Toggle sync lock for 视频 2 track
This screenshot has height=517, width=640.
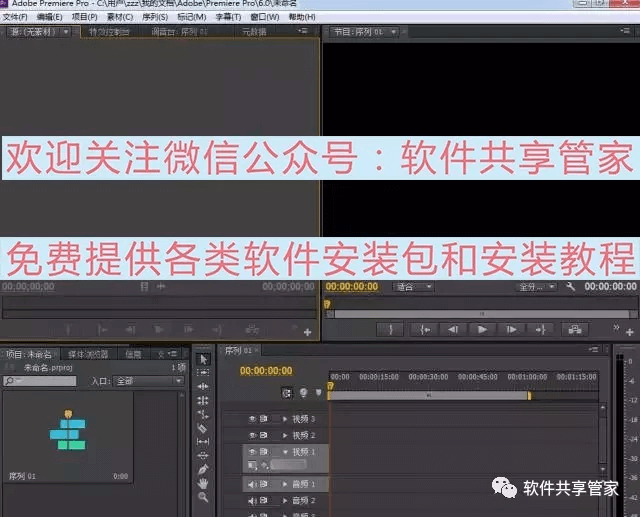click(264, 435)
